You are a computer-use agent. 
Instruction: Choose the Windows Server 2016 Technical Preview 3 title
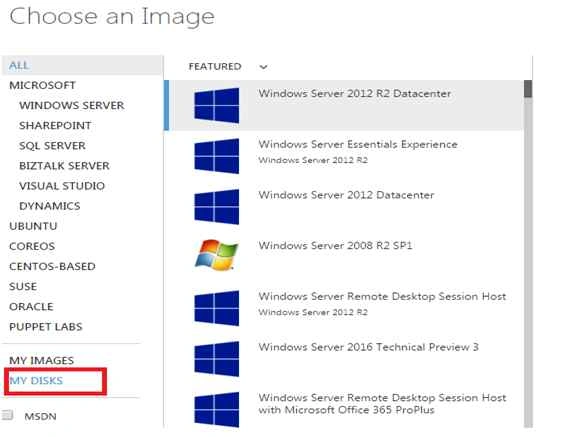tap(369, 347)
